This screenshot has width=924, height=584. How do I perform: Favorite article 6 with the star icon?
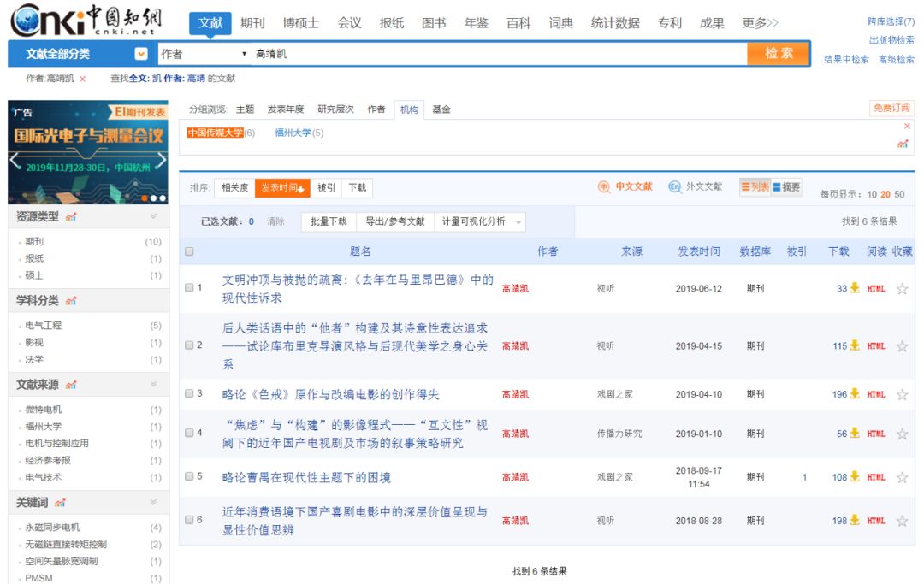[903, 521]
